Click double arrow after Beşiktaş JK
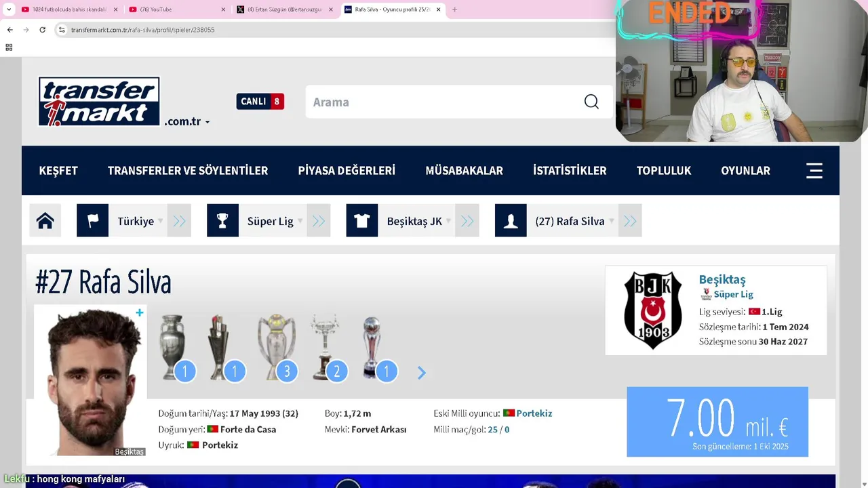868x488 pixels. click(x=467, y=221)
